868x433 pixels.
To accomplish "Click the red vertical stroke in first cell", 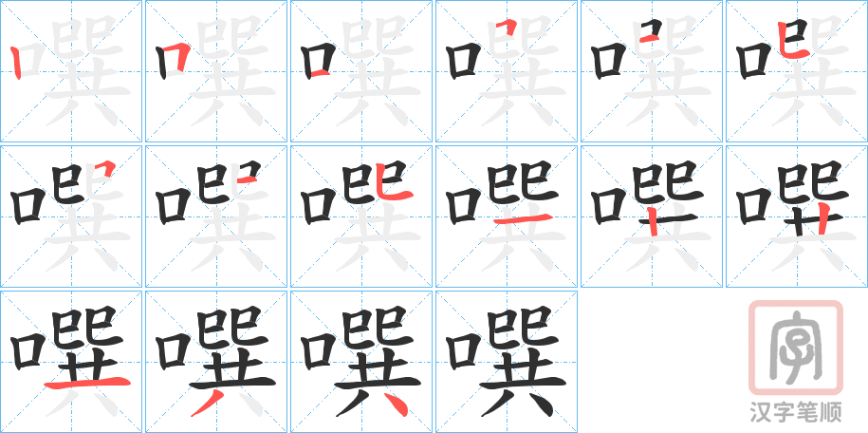I will [x=16, y=63].
